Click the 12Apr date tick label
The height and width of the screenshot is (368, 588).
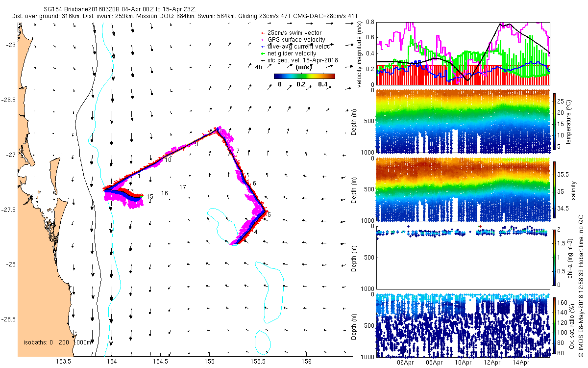[492, 364]
